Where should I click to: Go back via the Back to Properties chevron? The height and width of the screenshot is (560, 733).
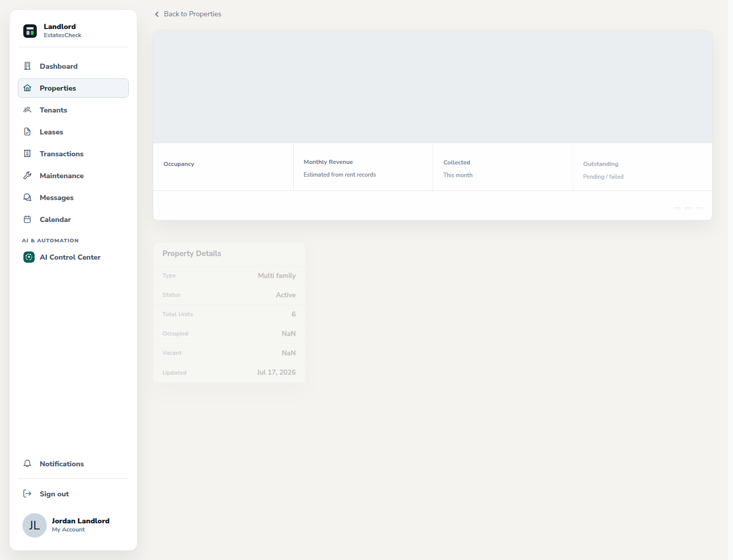pos(157,14)
